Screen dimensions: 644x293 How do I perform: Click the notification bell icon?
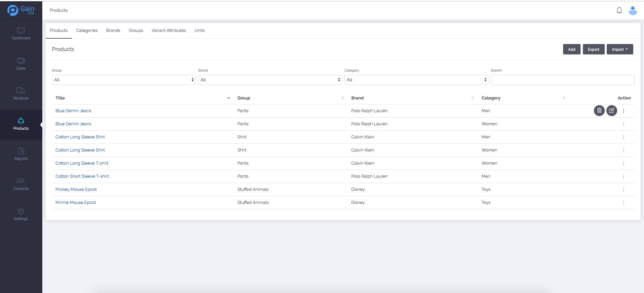(x=619, y=10)
